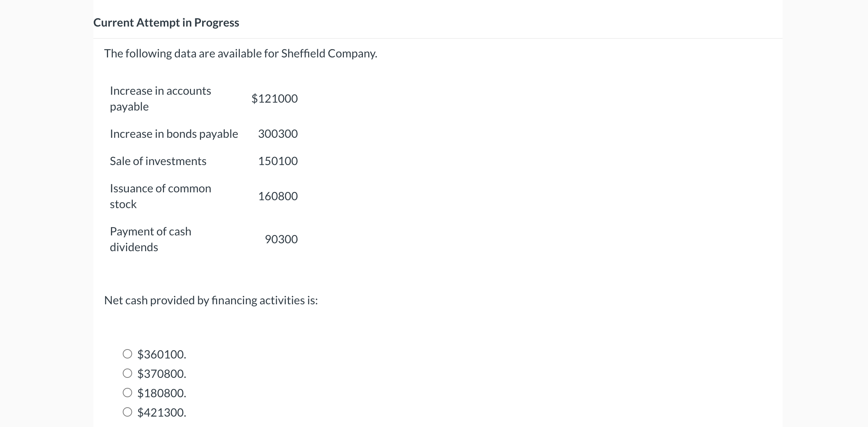Click the Increase in bonds payable label
Screen dimensions: 868x427
point(174,134)
